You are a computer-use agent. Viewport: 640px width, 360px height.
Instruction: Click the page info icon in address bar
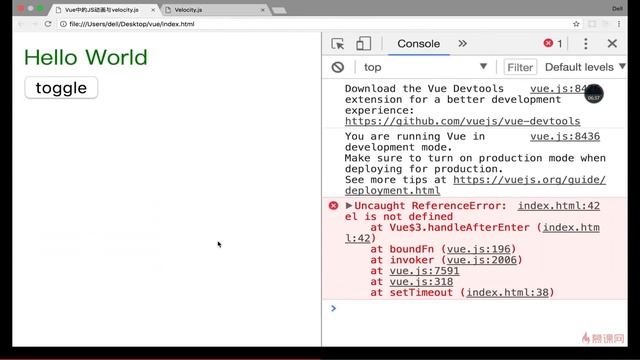pyautogui.click(x=63, y=24)
